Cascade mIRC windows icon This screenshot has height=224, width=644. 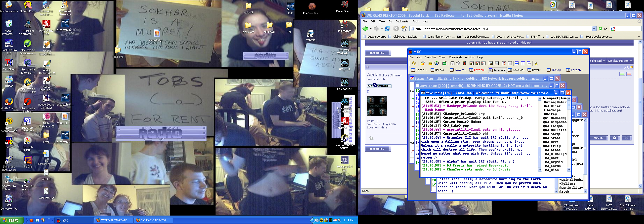[x=529, y=63]
